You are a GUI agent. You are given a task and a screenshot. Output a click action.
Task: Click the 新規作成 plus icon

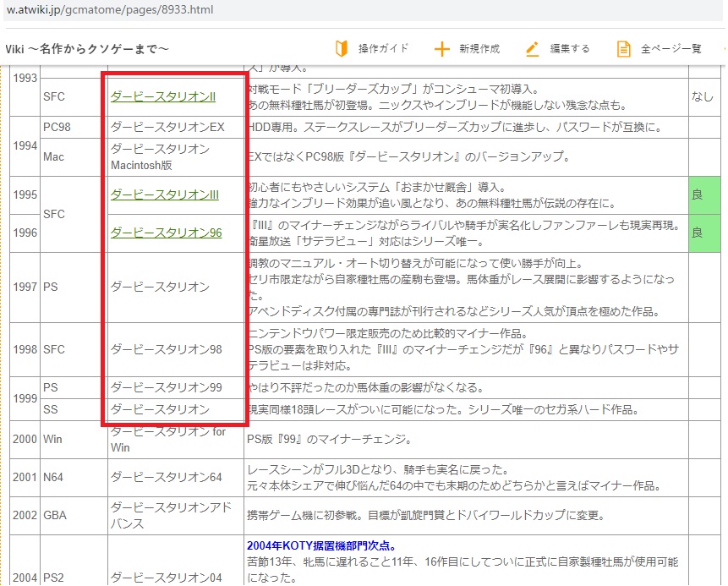pyautogui.click(x=442, y=49)
